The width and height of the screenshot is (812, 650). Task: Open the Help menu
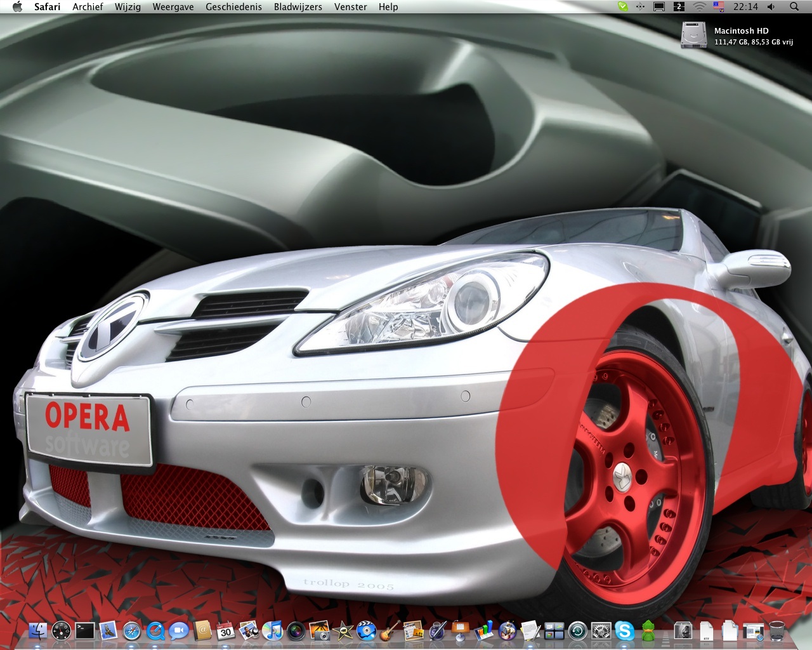tap(388, 7)
